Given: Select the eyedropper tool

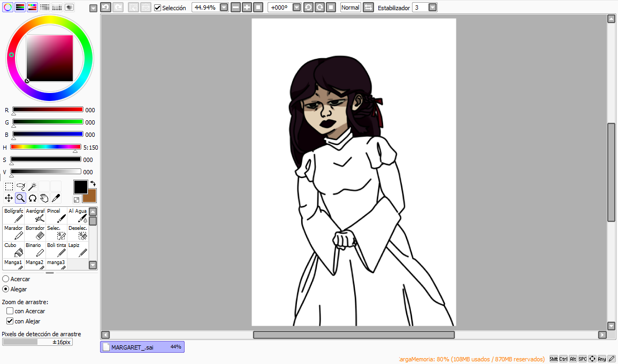Looking at the screenshot, I should [56, 198].
